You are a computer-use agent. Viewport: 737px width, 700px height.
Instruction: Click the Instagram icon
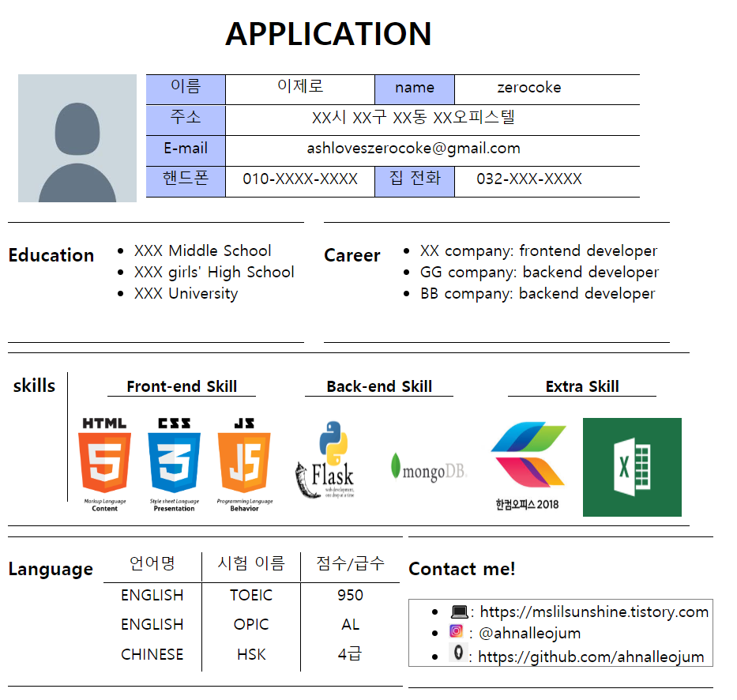click(x=456, y=631)
